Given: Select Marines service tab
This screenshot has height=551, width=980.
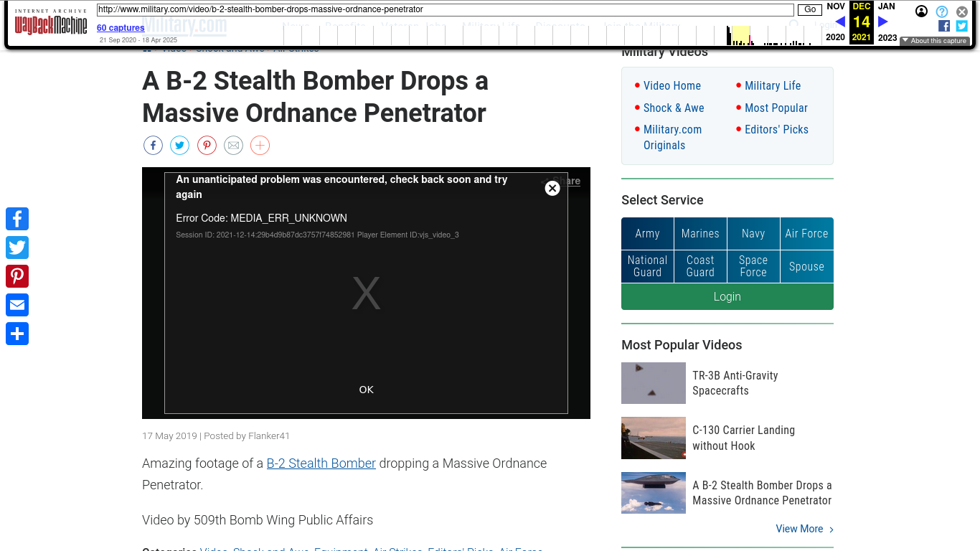Looking at the screenshot, I should click(x=700, y=234).
